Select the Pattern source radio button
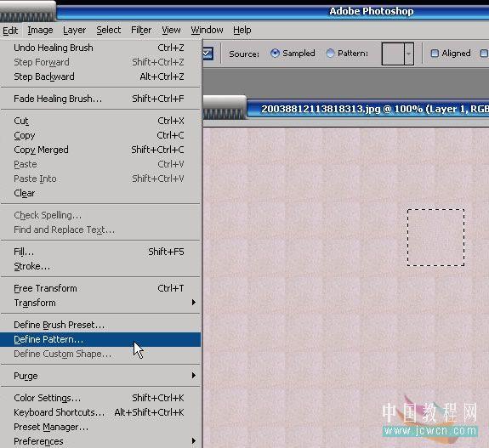Image resolution: width=489 pixels, height=448 pixels. coord(330,54)
